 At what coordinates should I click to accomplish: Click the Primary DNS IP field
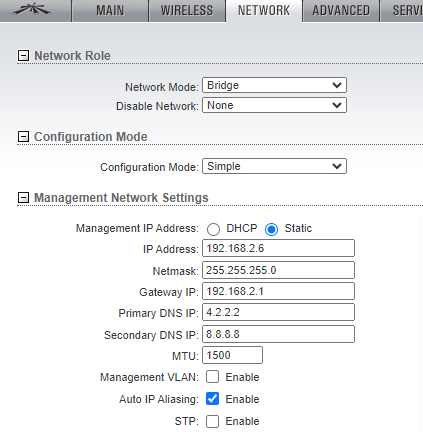278,312
